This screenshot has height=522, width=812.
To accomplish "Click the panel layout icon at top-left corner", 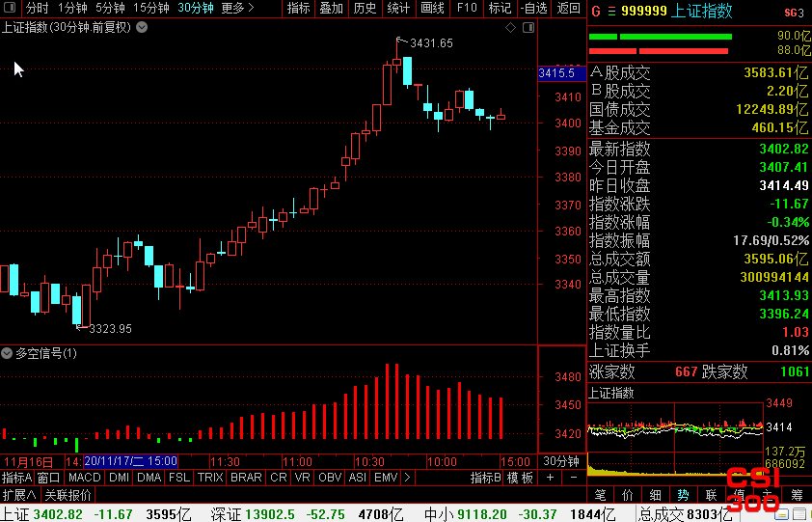I will point(10,8).
